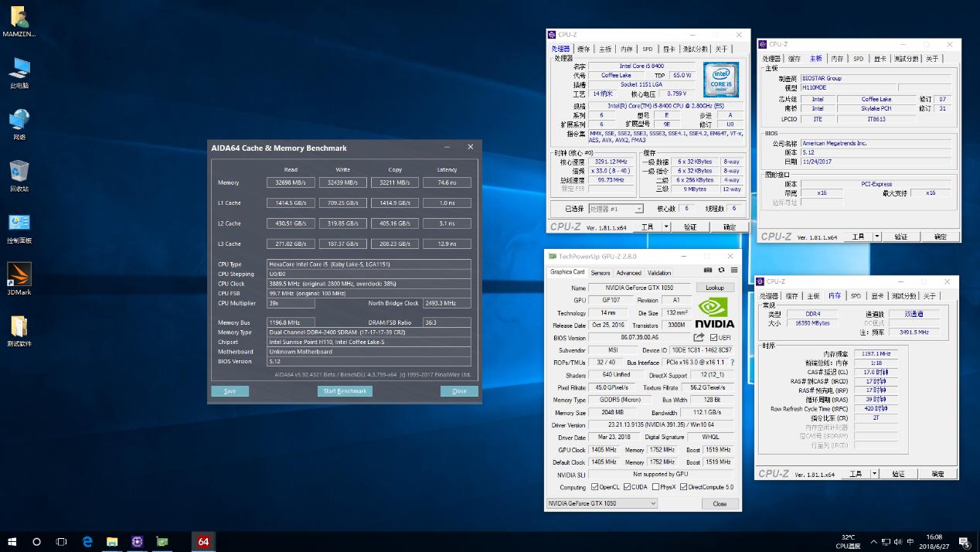The height and width of the screenshot is (552, 980).
Task: Click the BIOS export share icon
Action: pos(699,338)
